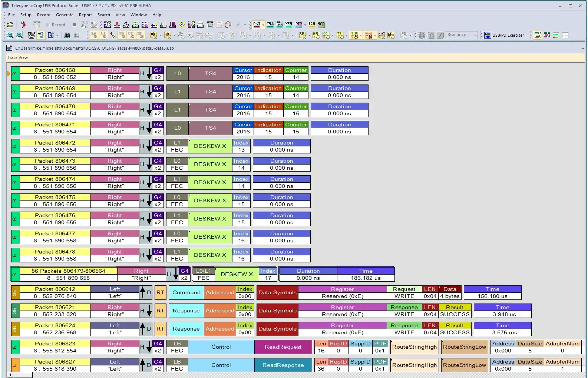Expand the arrow next to PTP button
The height and width of the screenshot is (378, 588).
coord(305,25)
